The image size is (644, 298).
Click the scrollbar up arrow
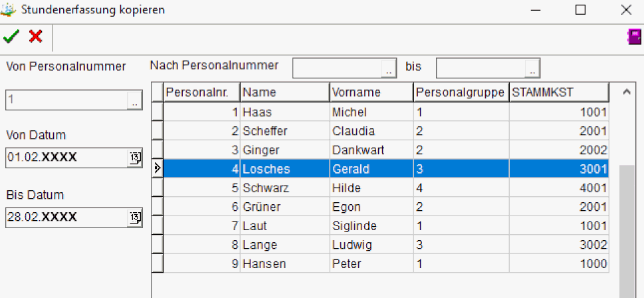(626, 92)
